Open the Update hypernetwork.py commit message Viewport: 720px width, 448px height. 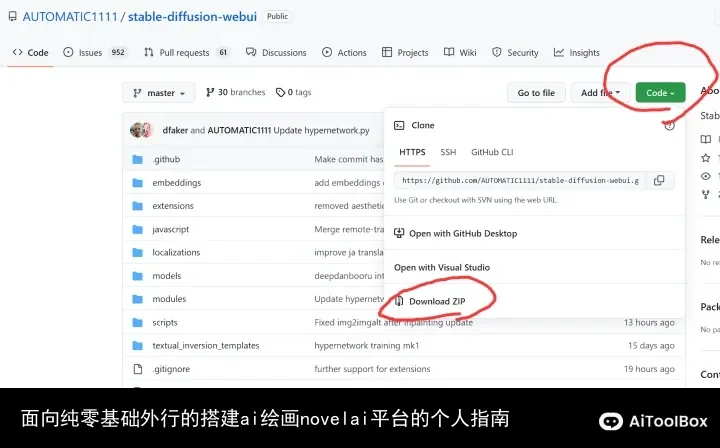(x=321, y=130)
